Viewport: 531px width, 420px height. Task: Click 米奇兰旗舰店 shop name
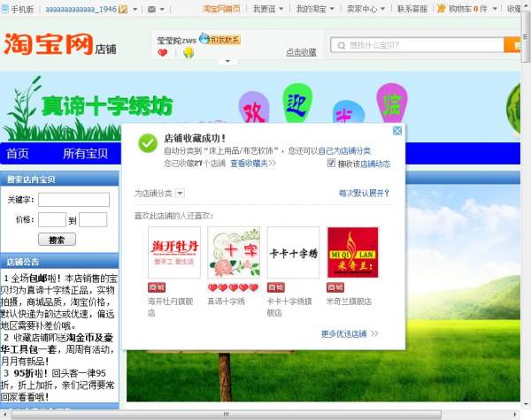coord(349,302)
